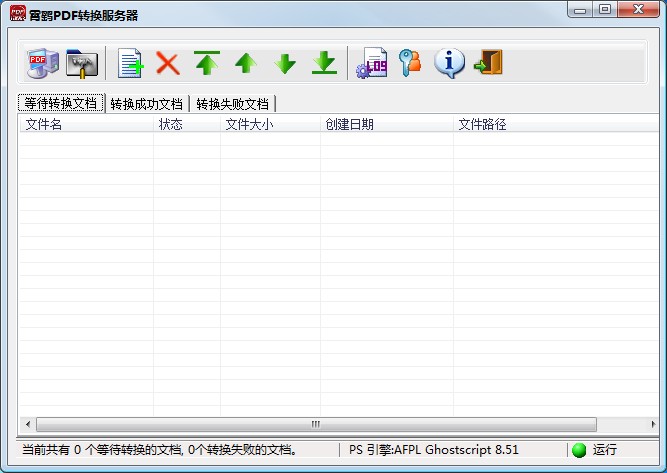The height and width of the screenshot is (473, 667).
Task: Move document up one position
Action: click(245, 63)
